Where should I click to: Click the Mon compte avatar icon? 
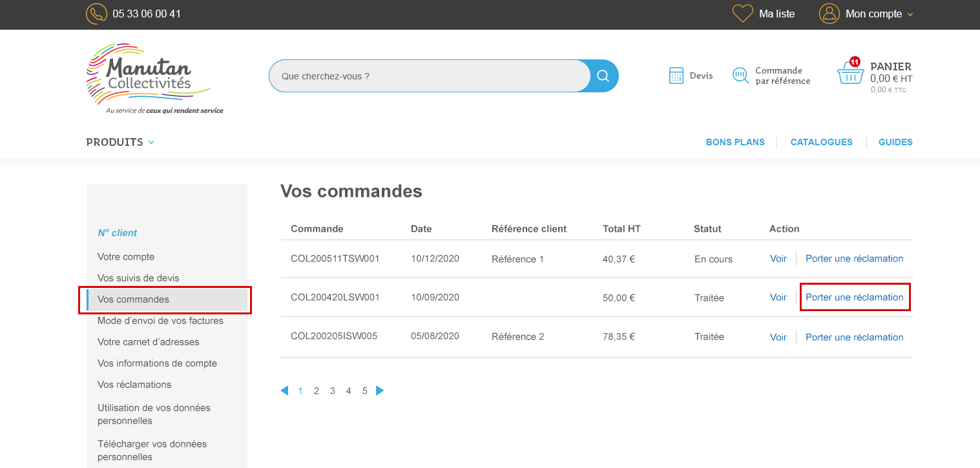[829, 14]
